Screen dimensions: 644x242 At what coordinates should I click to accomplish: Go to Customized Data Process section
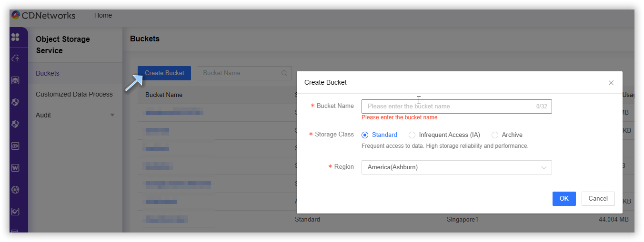74,94
